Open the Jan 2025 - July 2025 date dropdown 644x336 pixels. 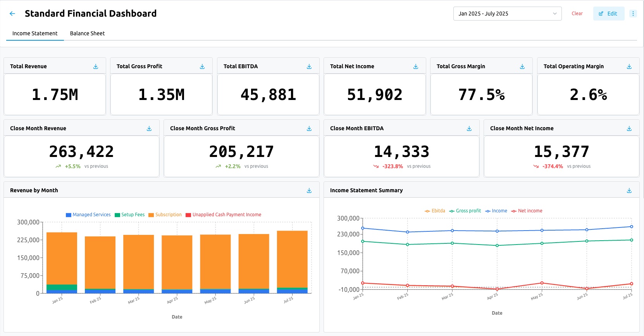[x=507, y=14]
